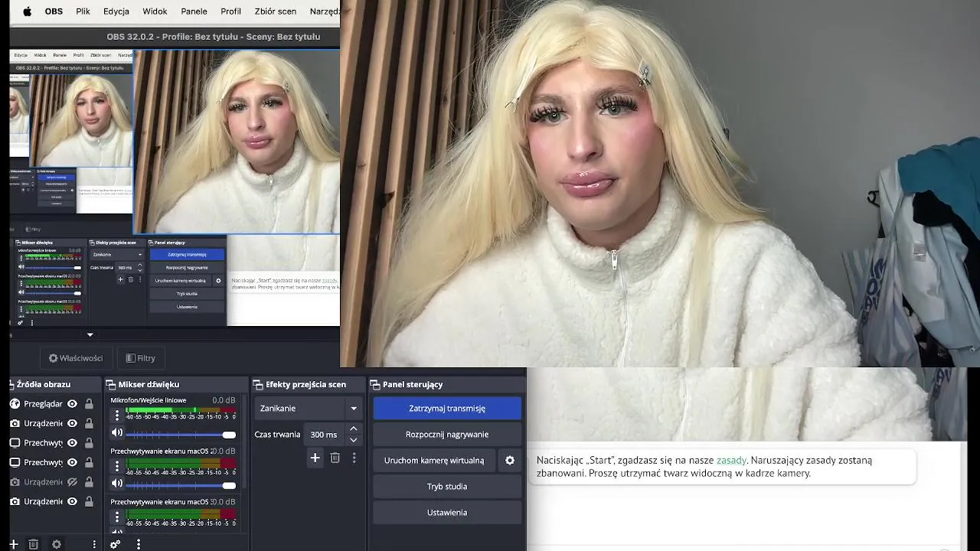The width and height of the screenshot is (980, 551).
Task: Increase Czas trwania with the up arrow
Action: [353, 429]
